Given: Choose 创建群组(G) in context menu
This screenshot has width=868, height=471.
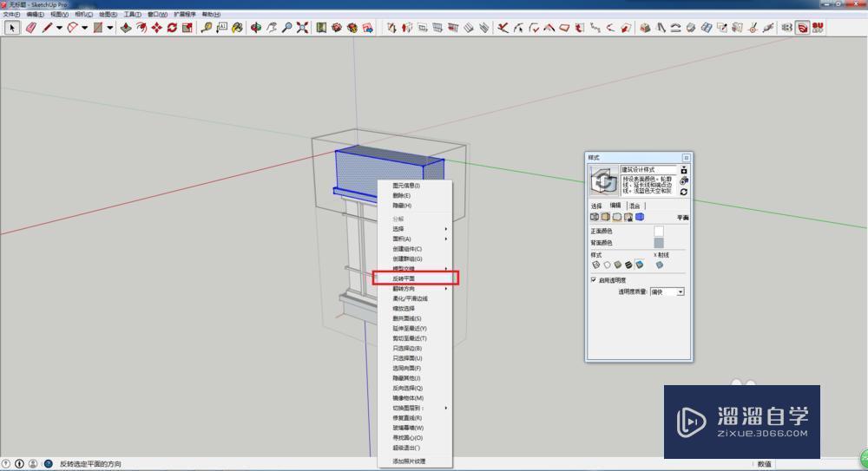Looking at the screenshot, I should (415, 258).
